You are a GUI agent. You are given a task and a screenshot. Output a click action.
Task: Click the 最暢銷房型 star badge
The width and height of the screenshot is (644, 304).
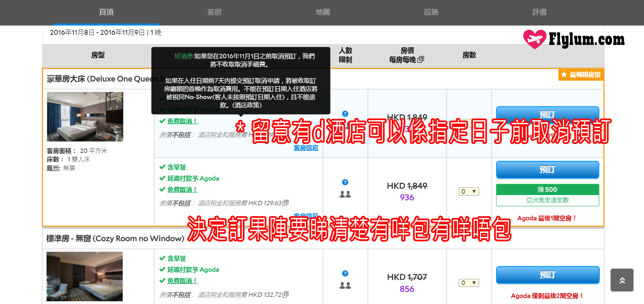[x=581, y=75]
